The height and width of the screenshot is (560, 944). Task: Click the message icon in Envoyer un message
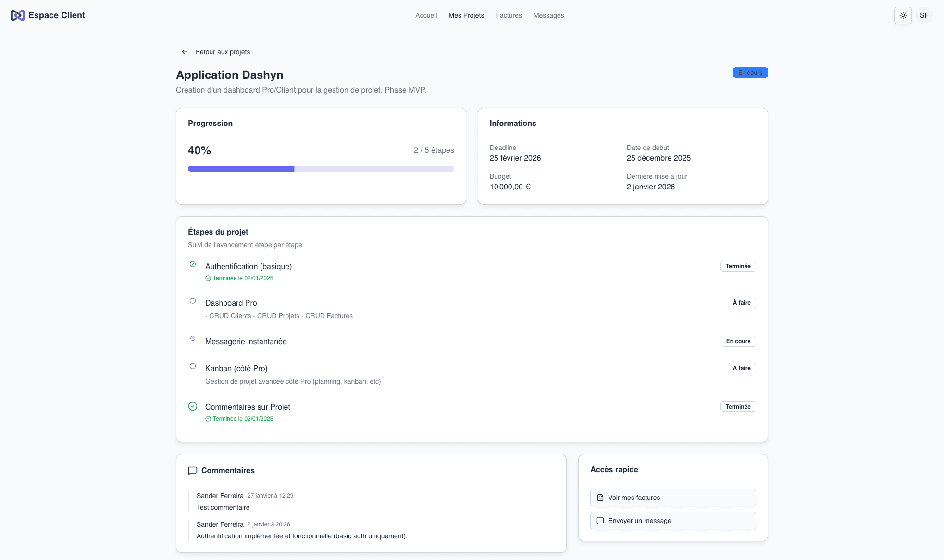(600, 521)
